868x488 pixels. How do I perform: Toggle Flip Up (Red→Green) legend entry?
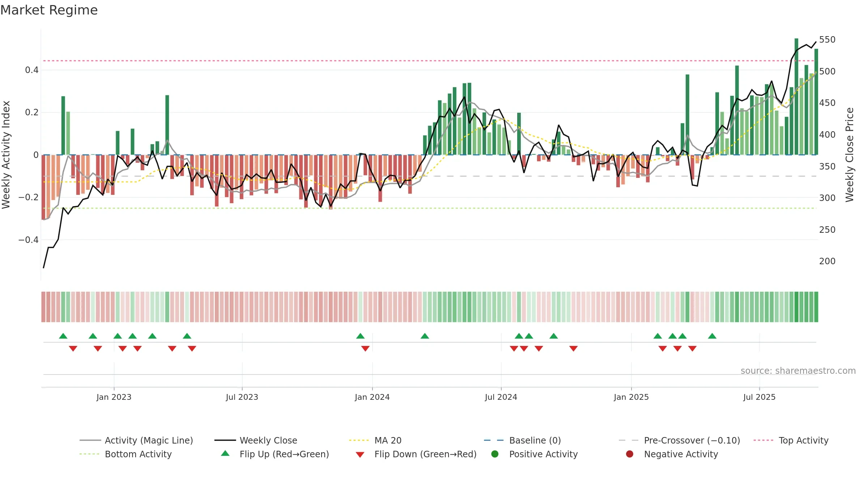(275, 454)
